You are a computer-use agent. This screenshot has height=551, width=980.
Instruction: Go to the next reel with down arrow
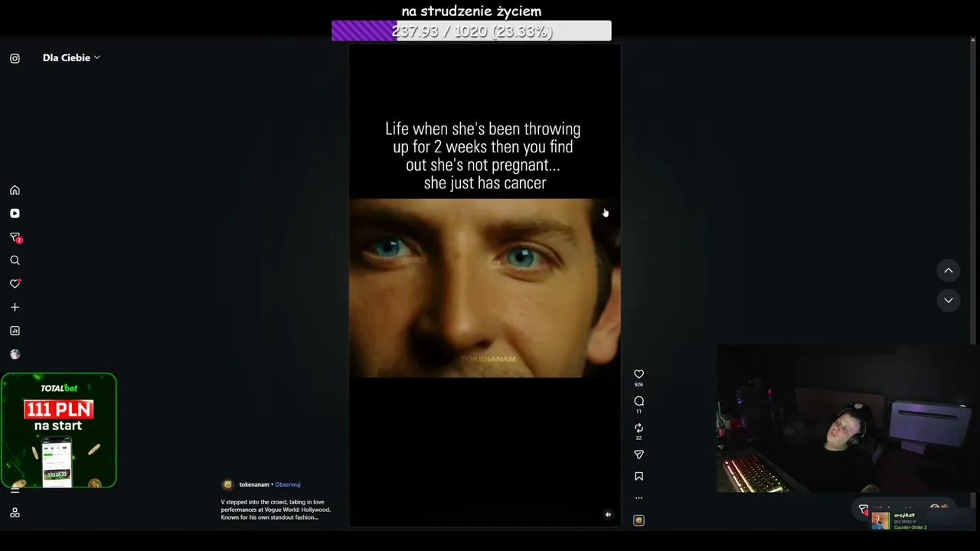coord(948,300)
